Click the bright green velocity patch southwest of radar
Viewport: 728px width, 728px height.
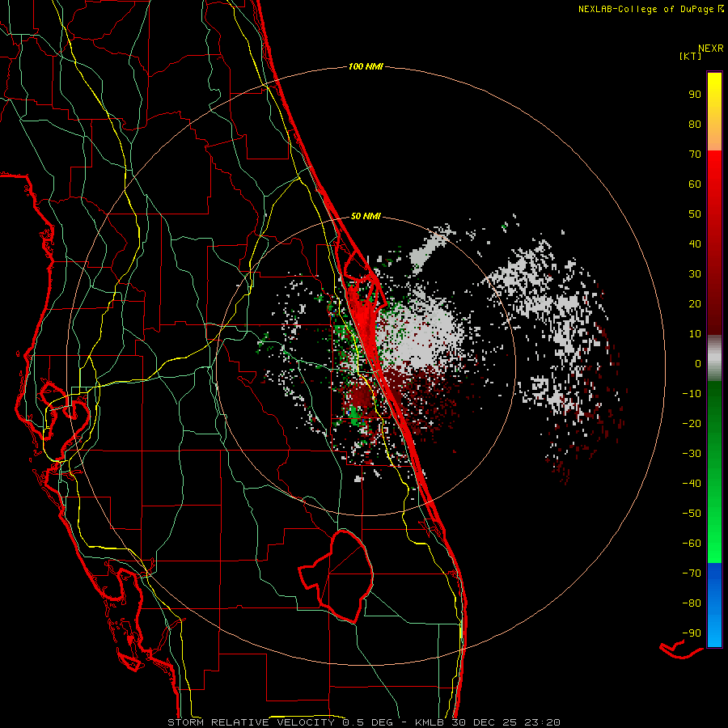point(356,416)
